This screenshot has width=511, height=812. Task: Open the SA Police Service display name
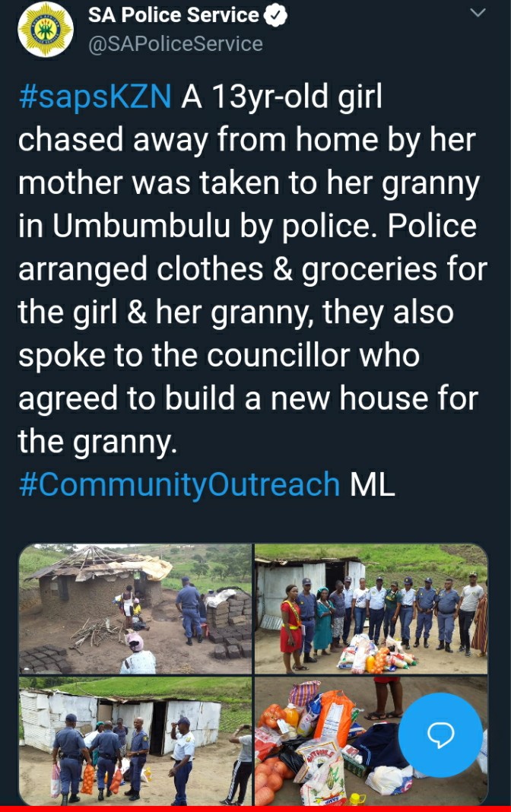click(173, 15)
